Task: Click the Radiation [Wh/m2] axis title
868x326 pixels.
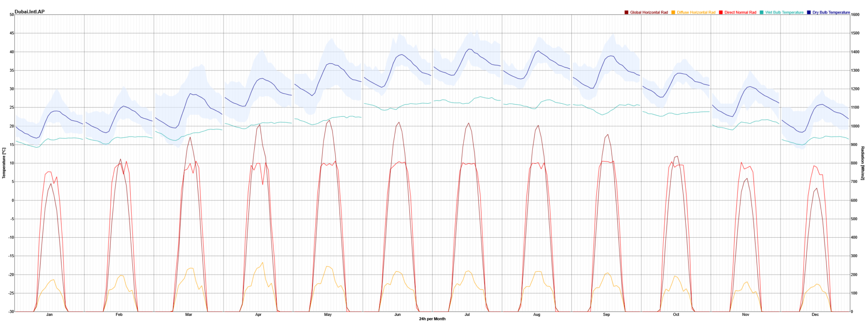Action: point(862,163)
